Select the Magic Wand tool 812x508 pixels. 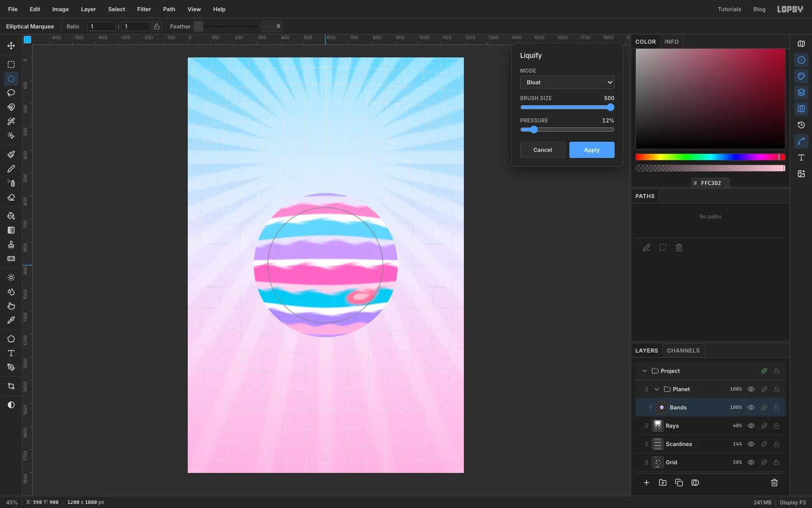click(11, 121)
